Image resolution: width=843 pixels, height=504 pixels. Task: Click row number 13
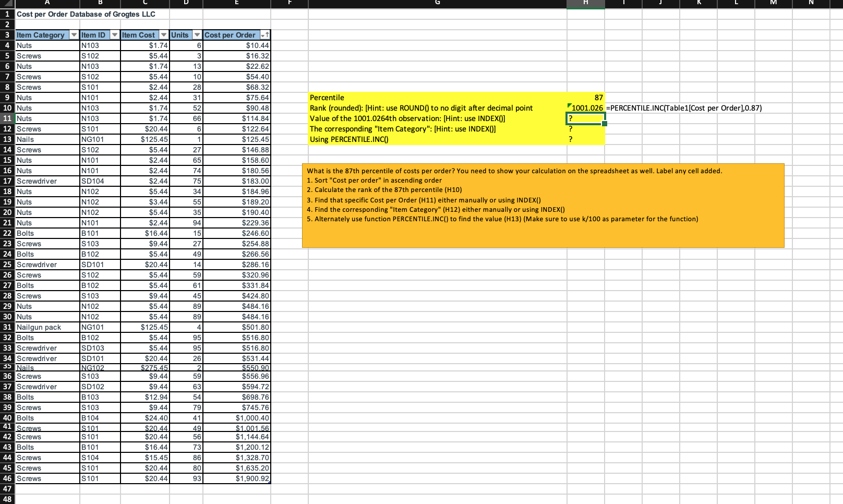pos(7,139)
